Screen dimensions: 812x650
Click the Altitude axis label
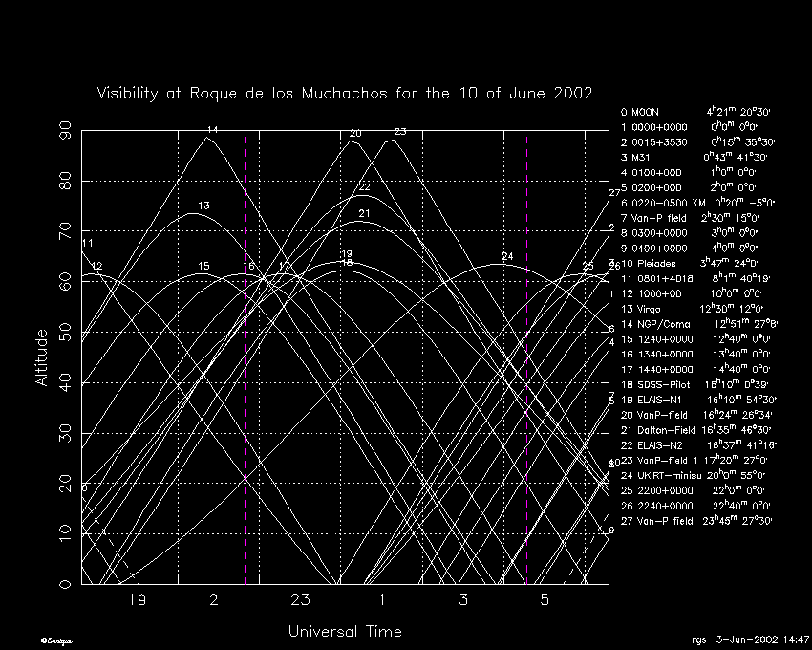42,357
